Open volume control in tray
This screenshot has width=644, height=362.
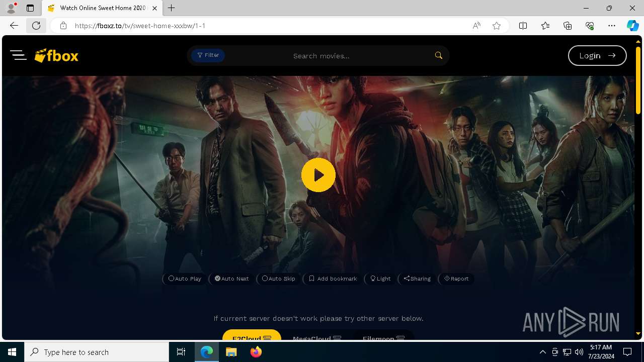coord(579,352)
